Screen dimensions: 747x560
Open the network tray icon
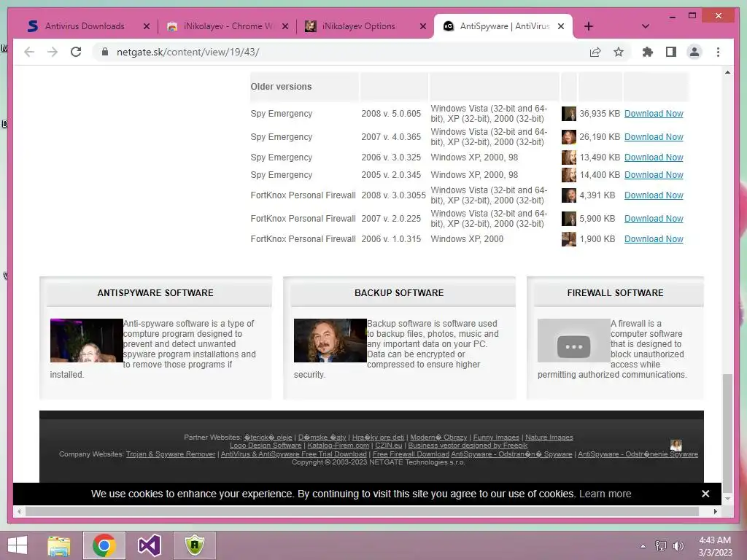pyautogui.click(x=661, y=545)
